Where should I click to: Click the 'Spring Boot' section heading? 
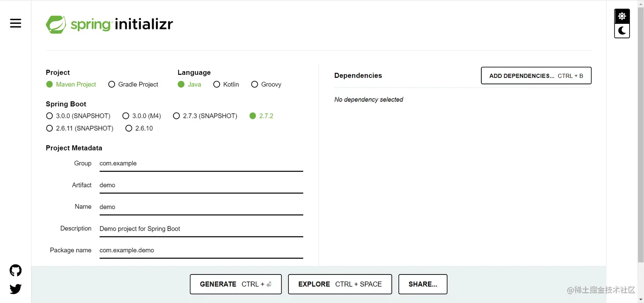pyautogui.click(x=66, y=104)
